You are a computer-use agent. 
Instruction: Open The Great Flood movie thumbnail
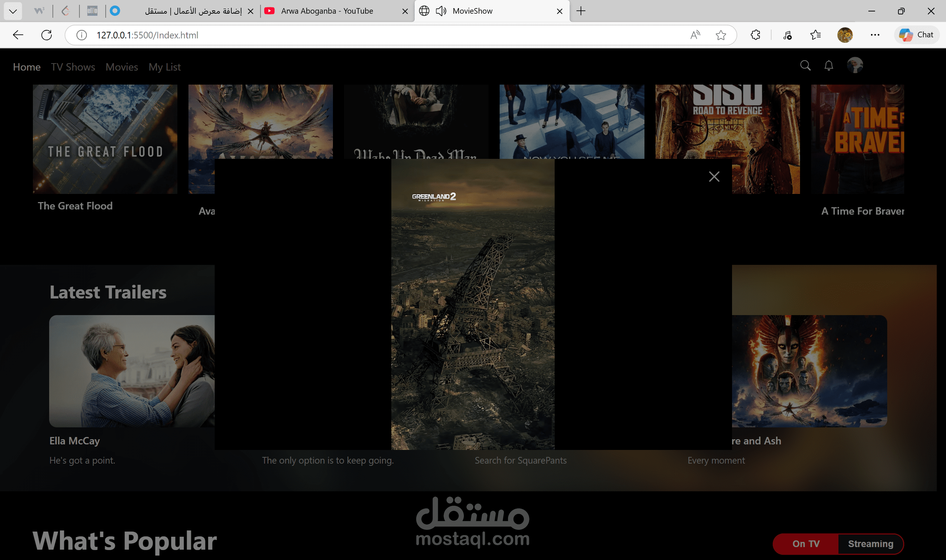[x=105, y=139]
